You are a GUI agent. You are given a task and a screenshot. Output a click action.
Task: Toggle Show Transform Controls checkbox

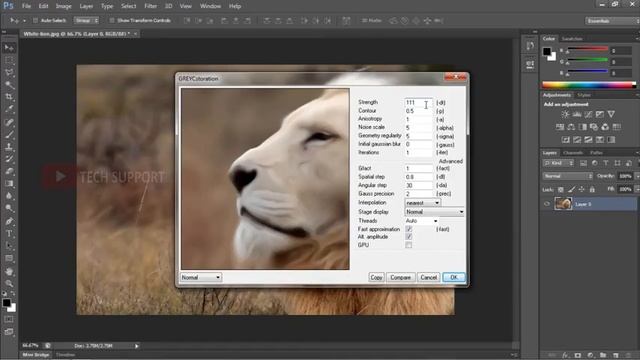pyautogui.click(x=111, y=20)
